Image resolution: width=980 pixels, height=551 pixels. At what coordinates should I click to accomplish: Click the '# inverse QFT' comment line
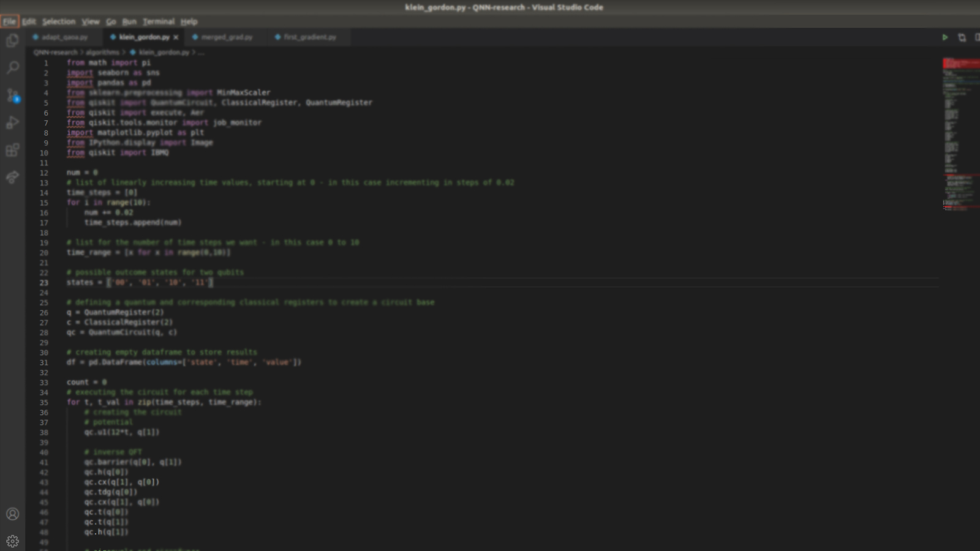point(113,452)
